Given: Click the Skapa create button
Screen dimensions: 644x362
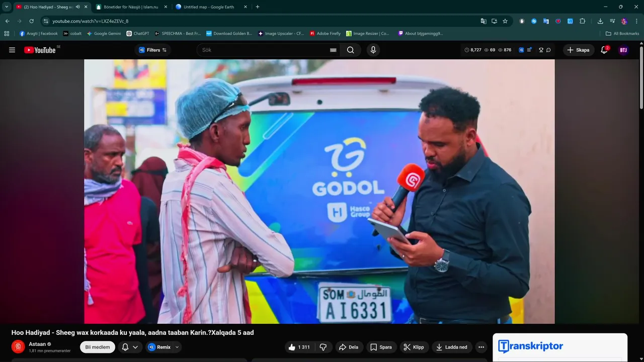Looking at the screenshot, I should [578, 50].
